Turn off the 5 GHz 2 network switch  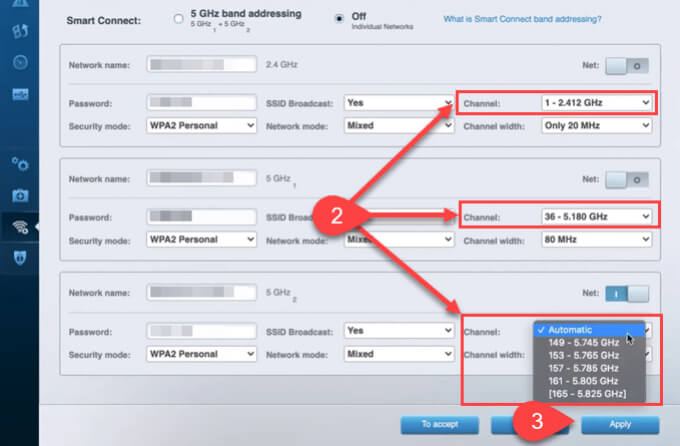pyautogui.click(x=627, y=294)
